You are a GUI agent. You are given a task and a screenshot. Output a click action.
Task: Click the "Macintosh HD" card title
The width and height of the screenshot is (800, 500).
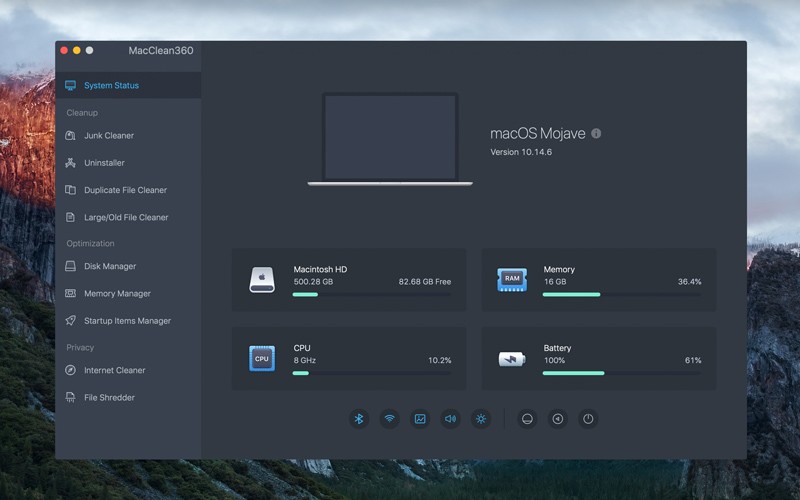point(320,269)
